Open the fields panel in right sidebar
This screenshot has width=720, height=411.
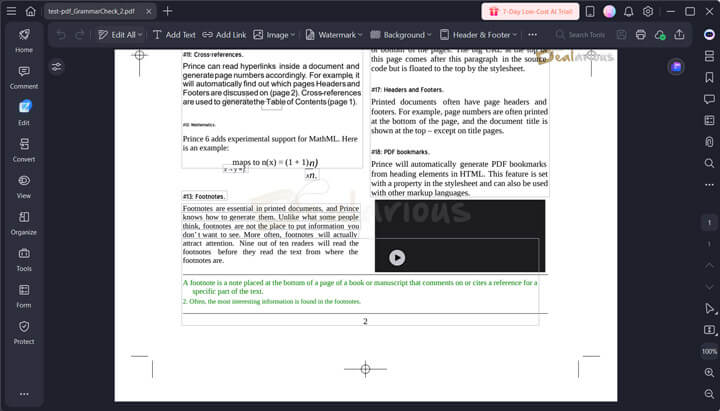[x=709, y=120]
